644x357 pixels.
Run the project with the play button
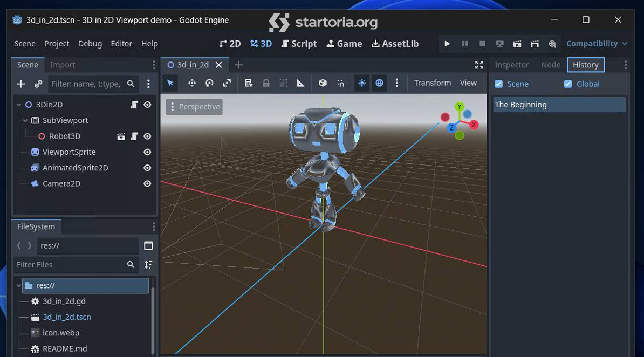pos(447,44)
